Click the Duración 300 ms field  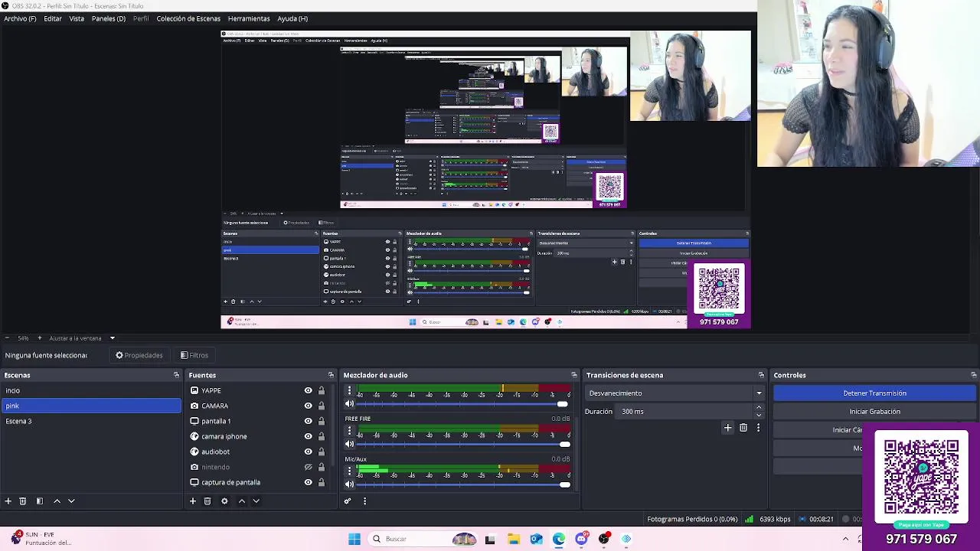point(685,412)
